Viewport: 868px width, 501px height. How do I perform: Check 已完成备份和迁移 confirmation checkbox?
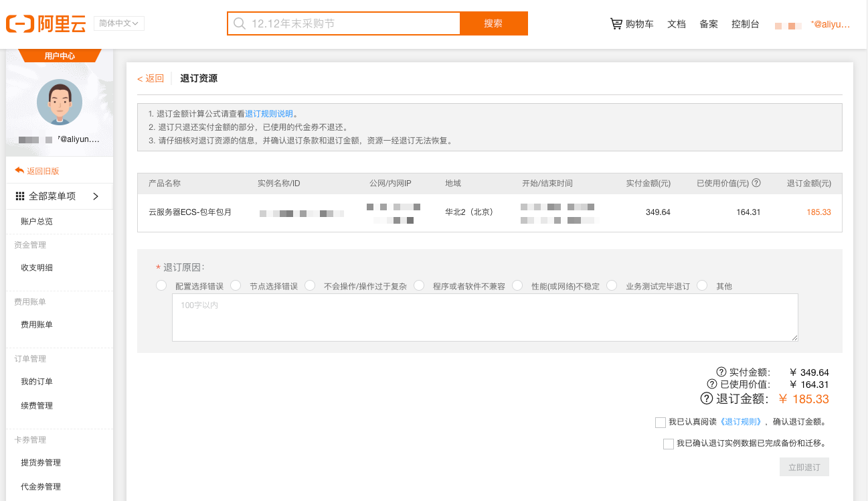[669, 444]
